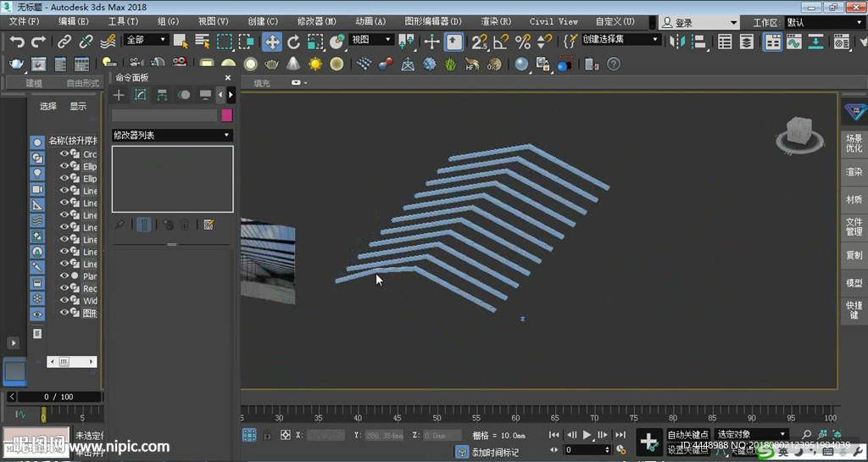Toggle Show End Result in modifier stack

(143, 225)
